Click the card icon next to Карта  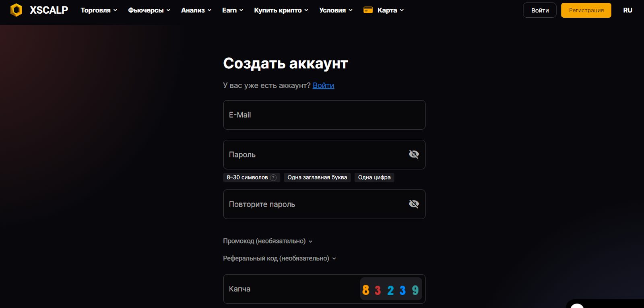tap(368, 10)
